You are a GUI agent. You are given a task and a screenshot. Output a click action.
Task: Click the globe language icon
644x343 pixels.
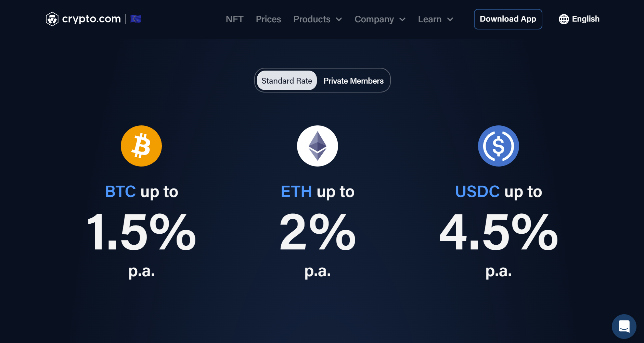[x=564, y=19]
